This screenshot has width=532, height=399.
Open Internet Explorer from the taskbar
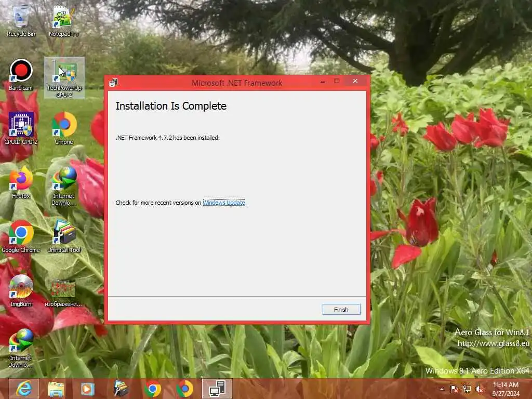coord(24,389)
